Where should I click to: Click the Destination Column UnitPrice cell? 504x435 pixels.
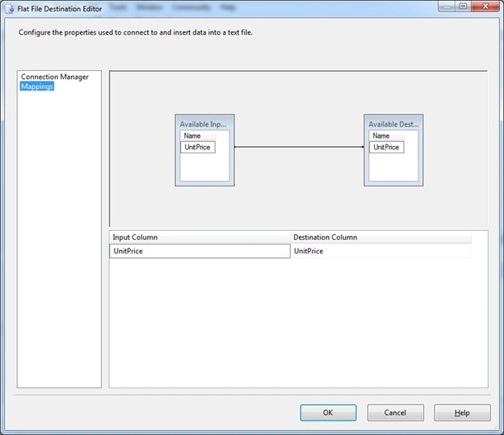pos(380,251)
